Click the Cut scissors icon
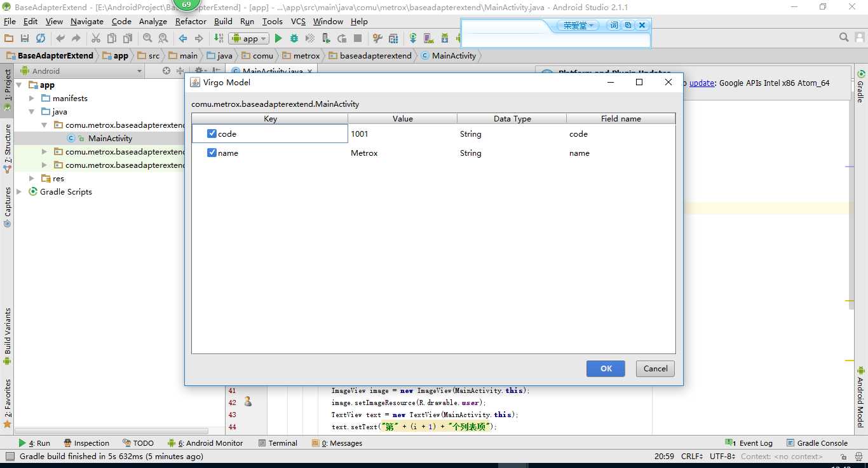868x468 pixels. point(96,38)
